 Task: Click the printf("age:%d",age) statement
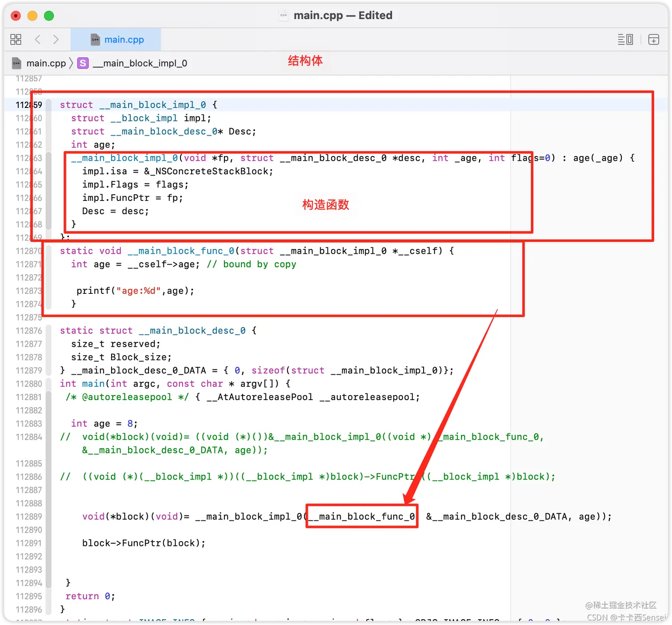[135, 291]
